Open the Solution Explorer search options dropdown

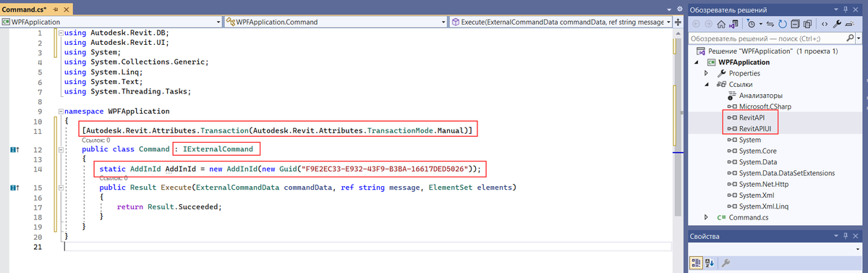[859, 38]
